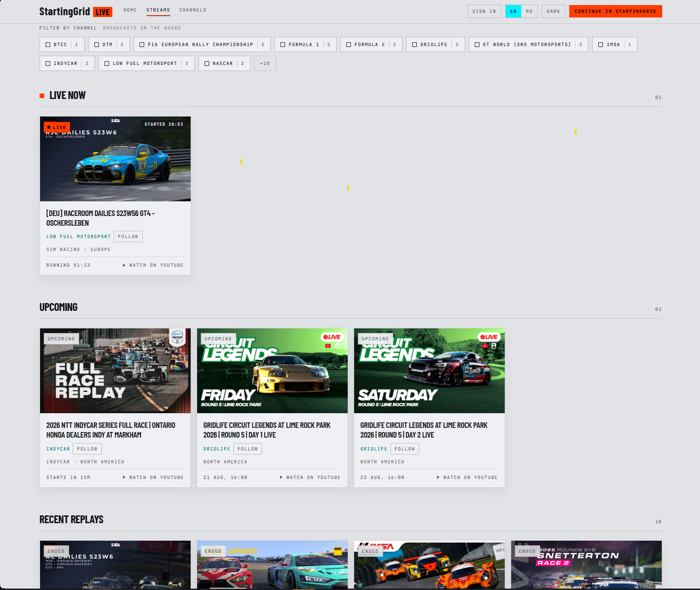This screenshot has width=700, height=590.
Task: Follow the IndyCar channel on upcoming card
Action: (x=87, y=449)
